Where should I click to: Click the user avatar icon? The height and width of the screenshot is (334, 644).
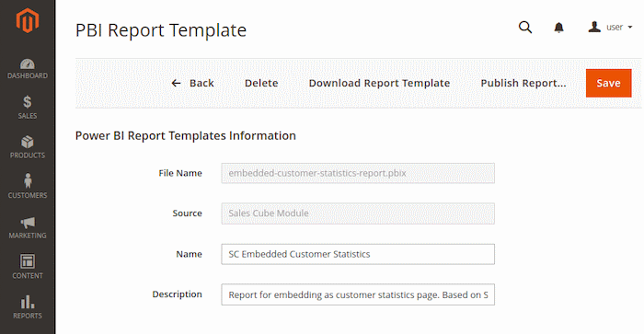pos(594,27)
